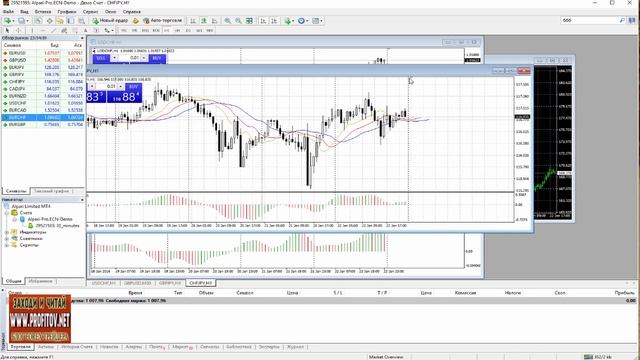Expand the Скрипты tree node
Viewport: 640px width, 360px height.
[7, 245]
